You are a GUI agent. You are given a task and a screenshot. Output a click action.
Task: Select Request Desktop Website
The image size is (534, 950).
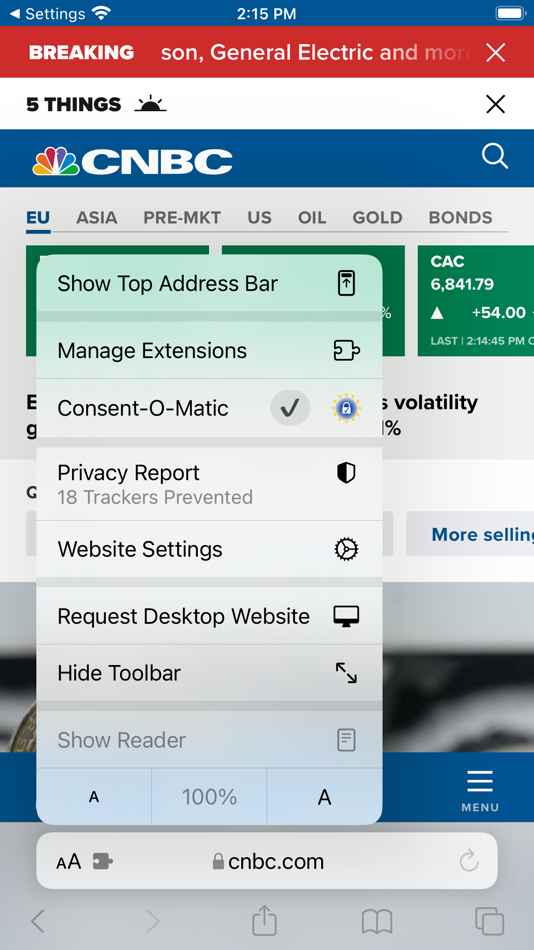(209, 616)
